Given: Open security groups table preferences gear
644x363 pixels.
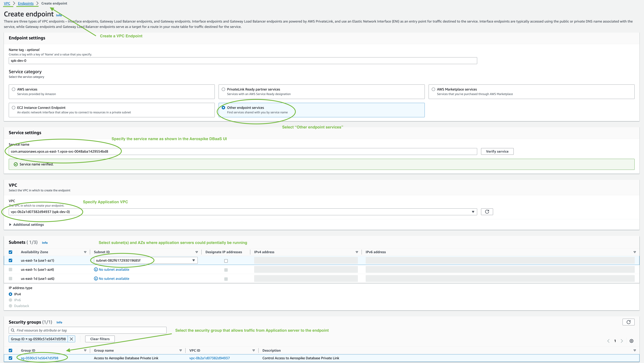Looking at the screenshot, I should coord(631,341).
